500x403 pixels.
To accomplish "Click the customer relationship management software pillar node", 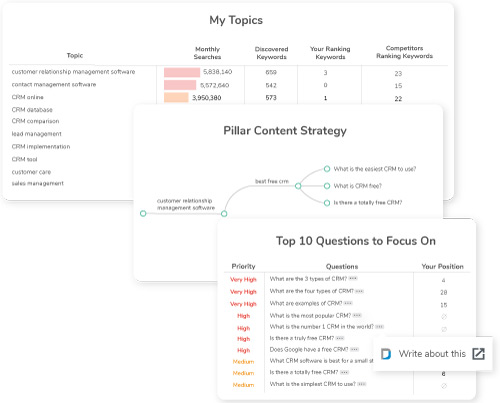I will [x=224, y=214].
